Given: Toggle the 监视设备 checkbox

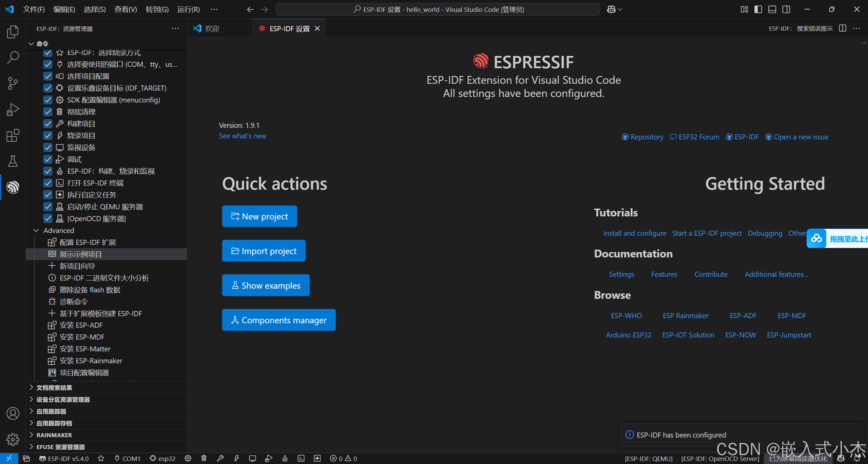Looking at the screenshot, I should 48,148.
